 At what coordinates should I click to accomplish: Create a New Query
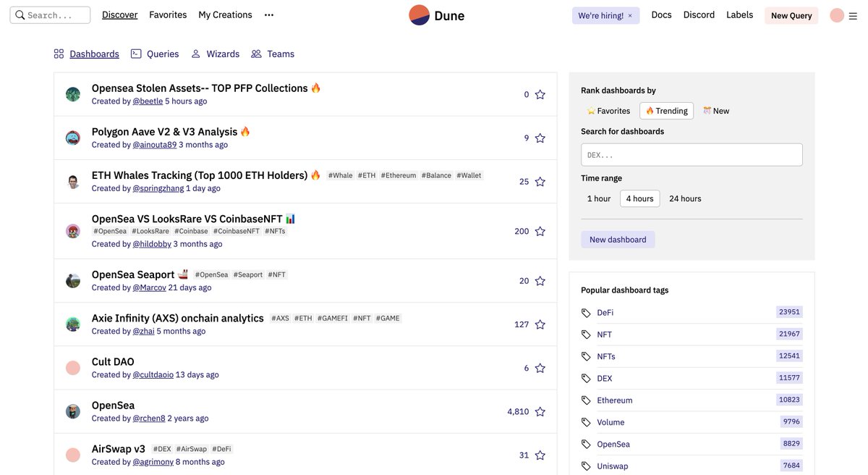click(x=791, y=14)
